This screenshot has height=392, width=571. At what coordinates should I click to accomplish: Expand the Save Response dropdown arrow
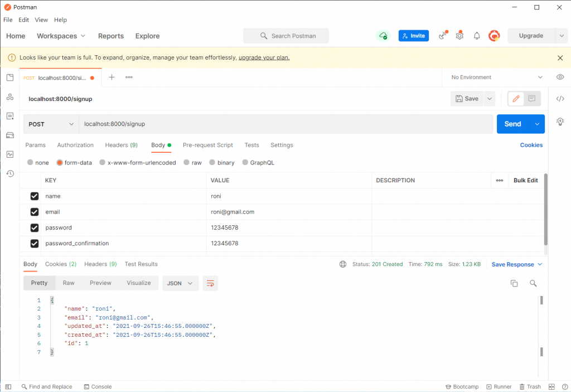point(540,264)
